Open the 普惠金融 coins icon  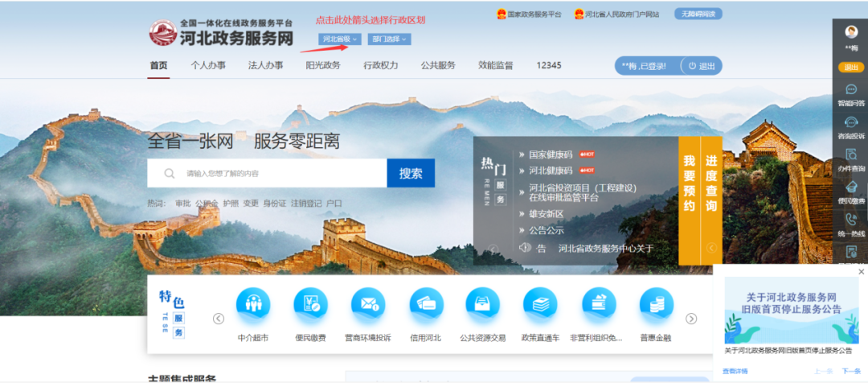tap(656, 306)
